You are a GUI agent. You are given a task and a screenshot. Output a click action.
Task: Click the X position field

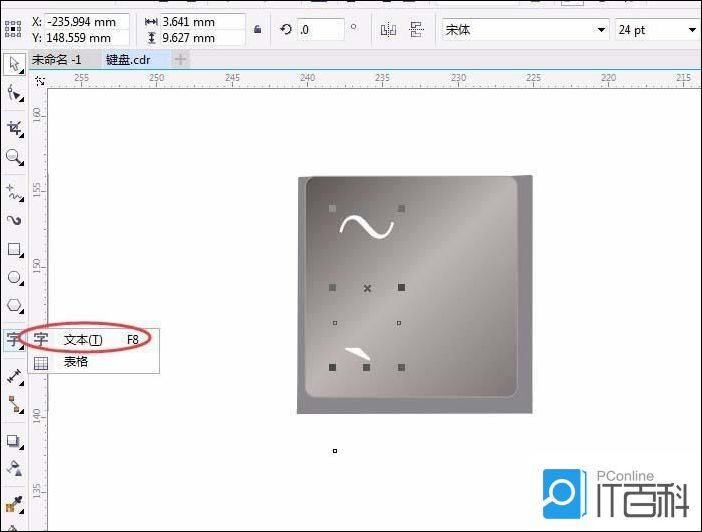click(x=87, y=21)
